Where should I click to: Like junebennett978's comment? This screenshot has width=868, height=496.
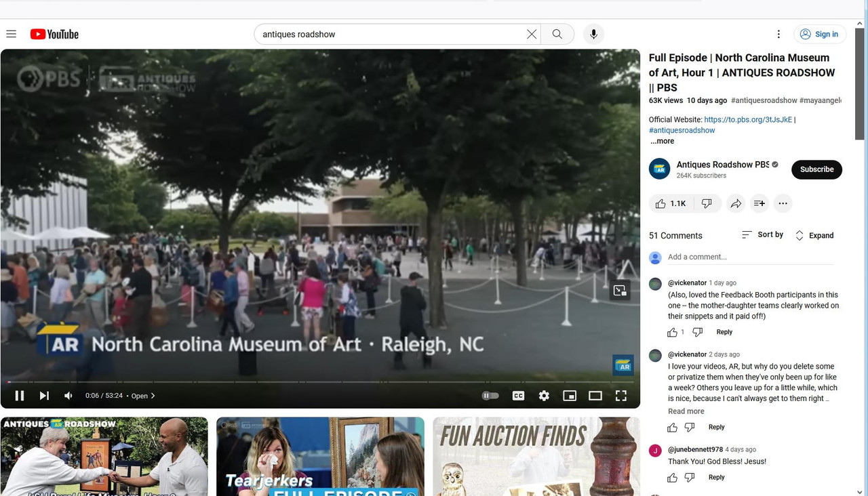click(x=672, y=477)
